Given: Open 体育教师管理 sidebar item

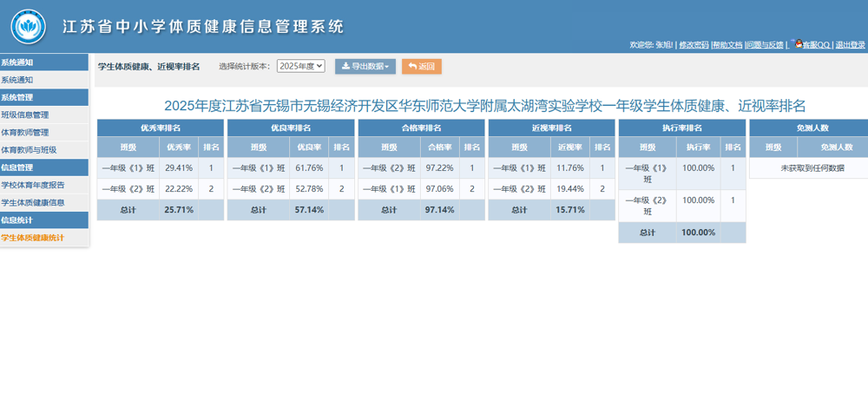Looking at the screenshot, I should click(25, 133).
